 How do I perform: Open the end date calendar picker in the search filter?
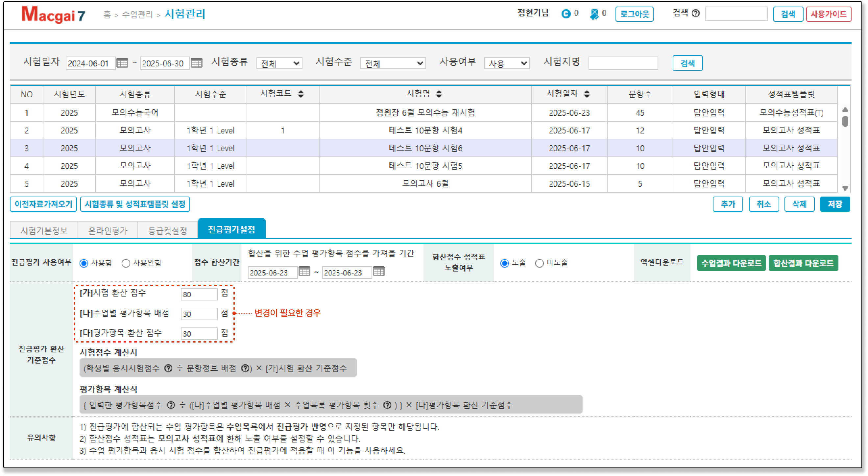pos(196,63)
